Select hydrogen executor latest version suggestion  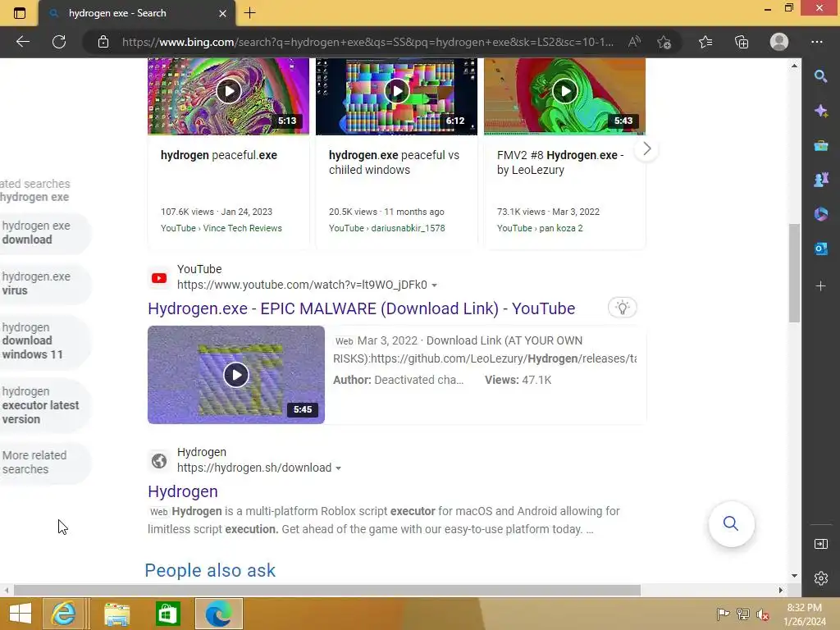pos(44,405)
